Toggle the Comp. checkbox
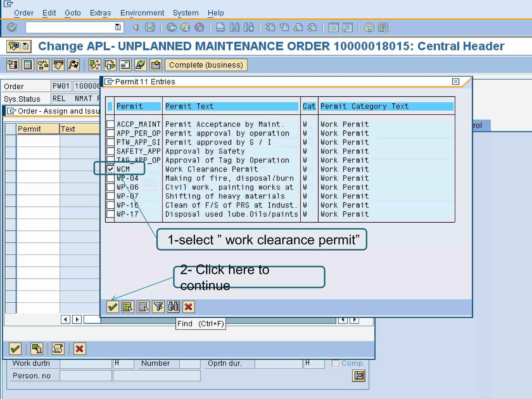 click(335, 363)
